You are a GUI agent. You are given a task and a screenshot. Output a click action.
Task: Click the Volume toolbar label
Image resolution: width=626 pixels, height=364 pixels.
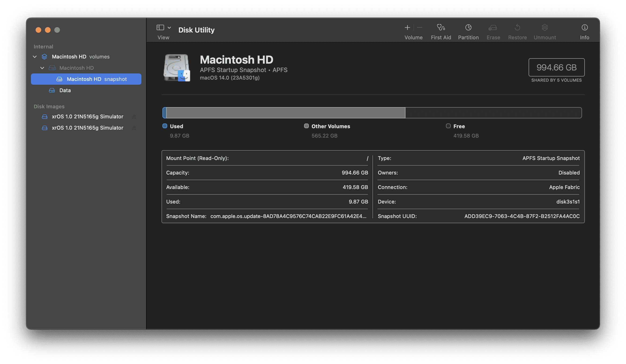coord(413,37)
